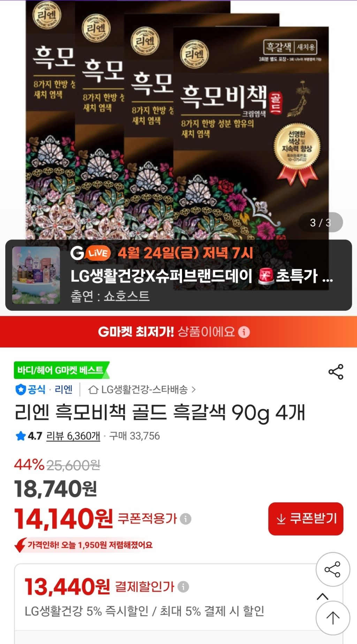The height and width of the screenshot is (644, 357).
Task: Tap the scroll-to-top arrow button
Action: (333, 618)
